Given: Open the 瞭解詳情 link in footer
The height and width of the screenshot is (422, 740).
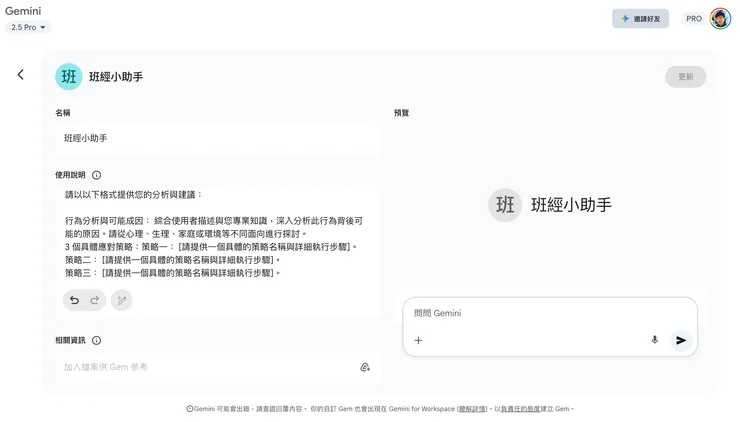Looking at the screenshot, I should point(472,409).
